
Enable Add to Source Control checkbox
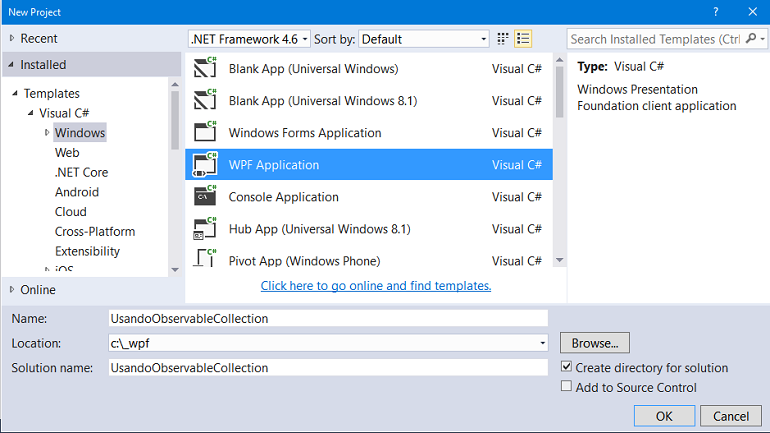[566, 386]
